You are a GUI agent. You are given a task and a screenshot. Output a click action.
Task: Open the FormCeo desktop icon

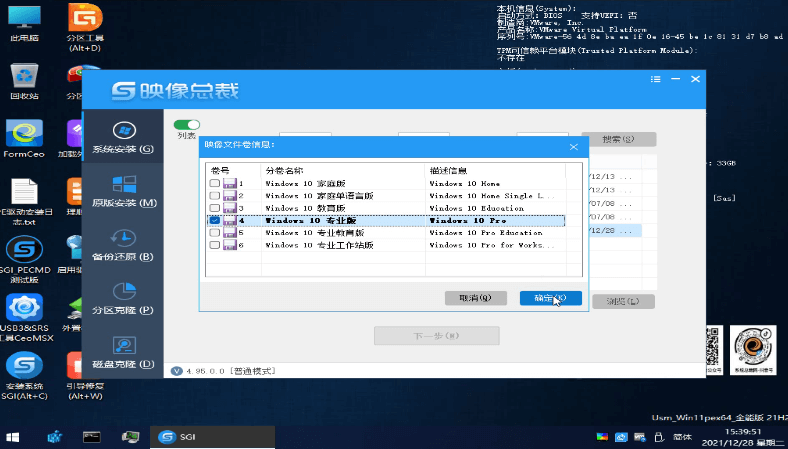[24, 139]
